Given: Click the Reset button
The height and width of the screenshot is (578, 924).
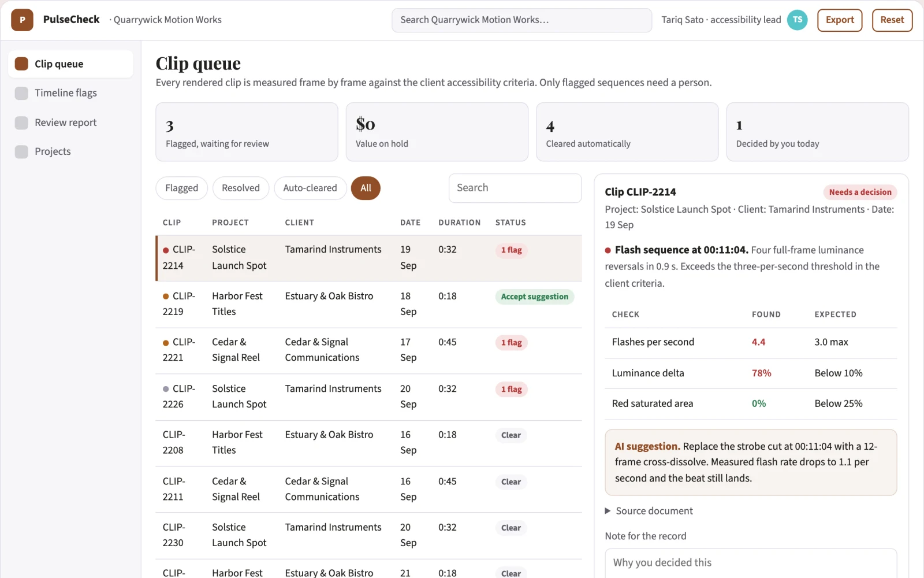Looking at the screenshot, I should click(892, 20).
